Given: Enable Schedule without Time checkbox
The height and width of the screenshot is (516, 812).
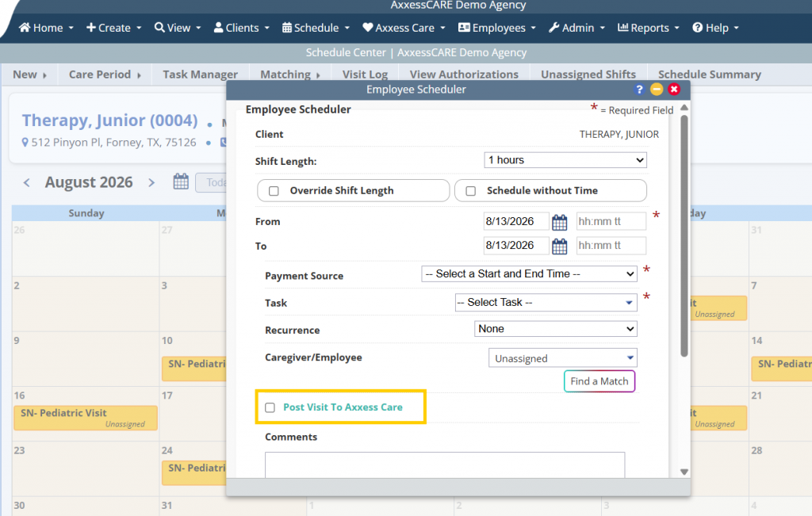Looking at the screenshot, I should coord(471,191).
